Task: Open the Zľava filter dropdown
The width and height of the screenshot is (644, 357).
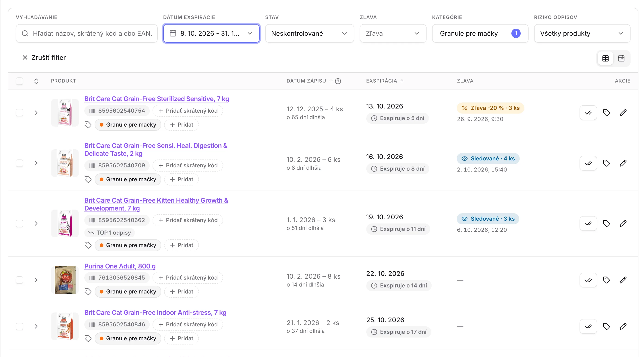Action: pyautogui.click(x=393, y=33)
